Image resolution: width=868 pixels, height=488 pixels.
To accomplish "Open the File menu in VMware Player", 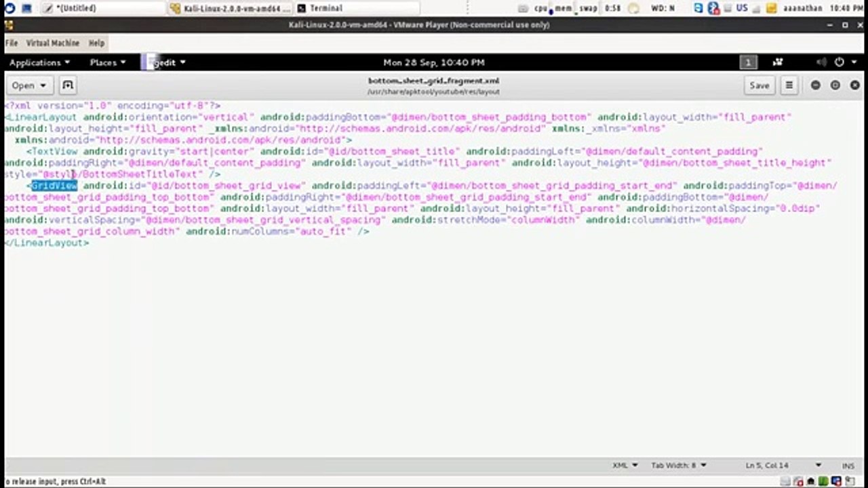I will click(x=12, y=43).
